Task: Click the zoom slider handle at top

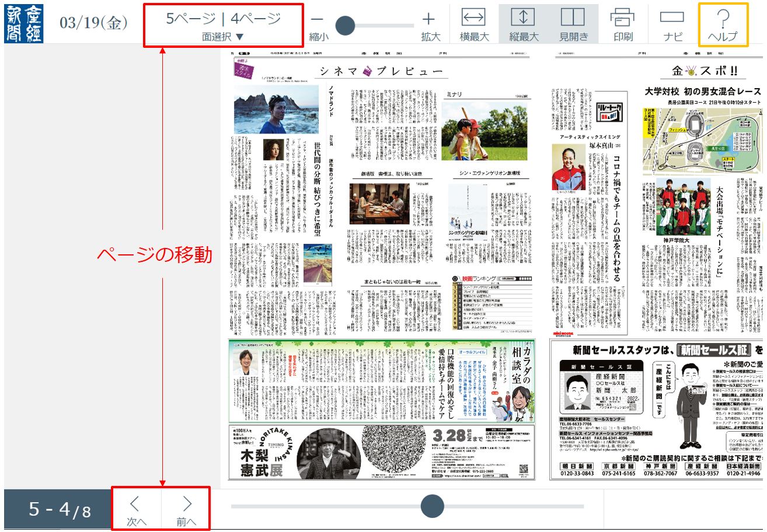Action: coord(346,25)
